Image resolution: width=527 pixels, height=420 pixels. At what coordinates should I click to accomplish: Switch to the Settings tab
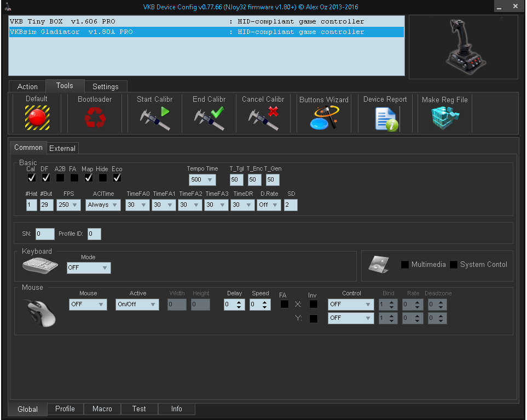105,86
